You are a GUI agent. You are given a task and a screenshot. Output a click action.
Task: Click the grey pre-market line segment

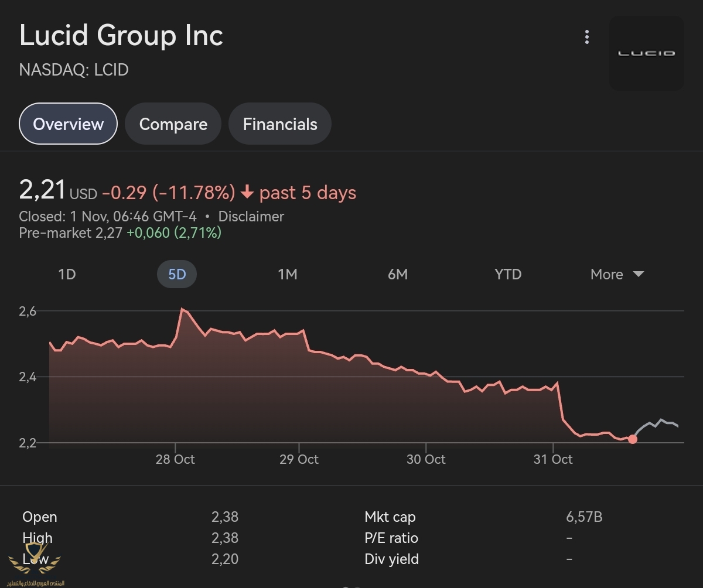tap(656, 423)
